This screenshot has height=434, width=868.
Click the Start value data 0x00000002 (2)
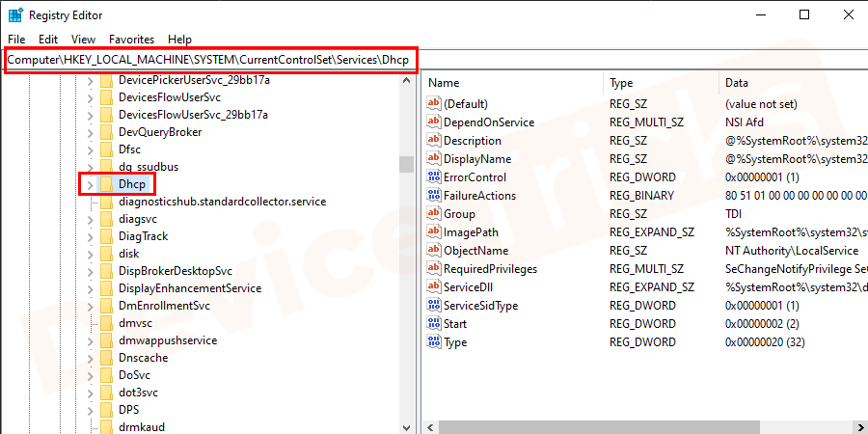pos(762,324)
